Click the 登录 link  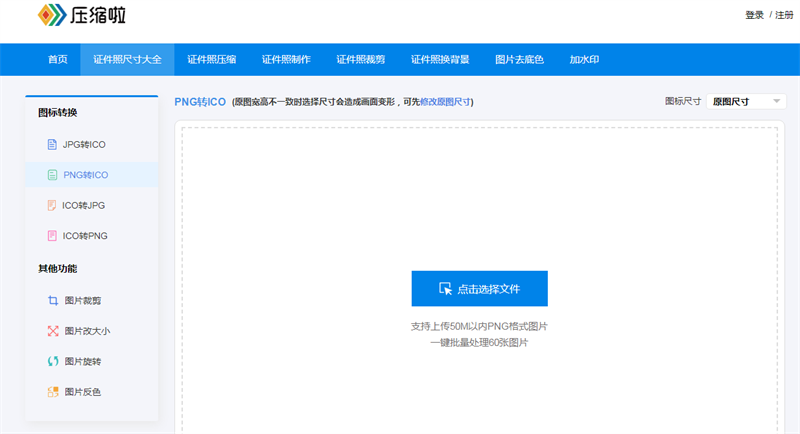(x=754, y=15)
